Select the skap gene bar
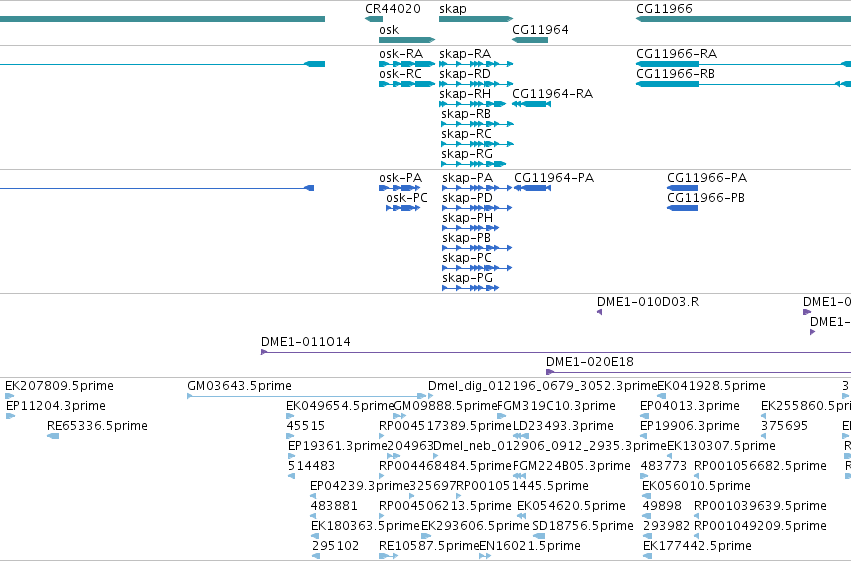Viewport: 851px width, 561px height. pos(476,19)
